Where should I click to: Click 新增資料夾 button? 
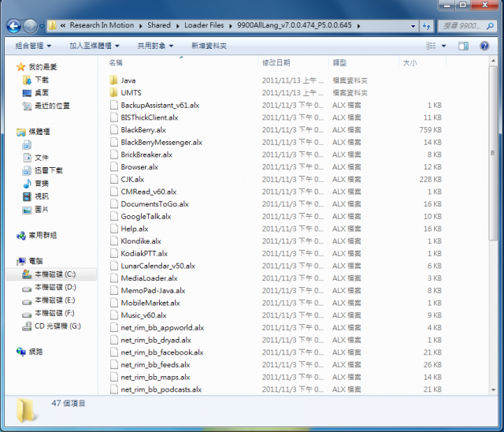point(209,46)
